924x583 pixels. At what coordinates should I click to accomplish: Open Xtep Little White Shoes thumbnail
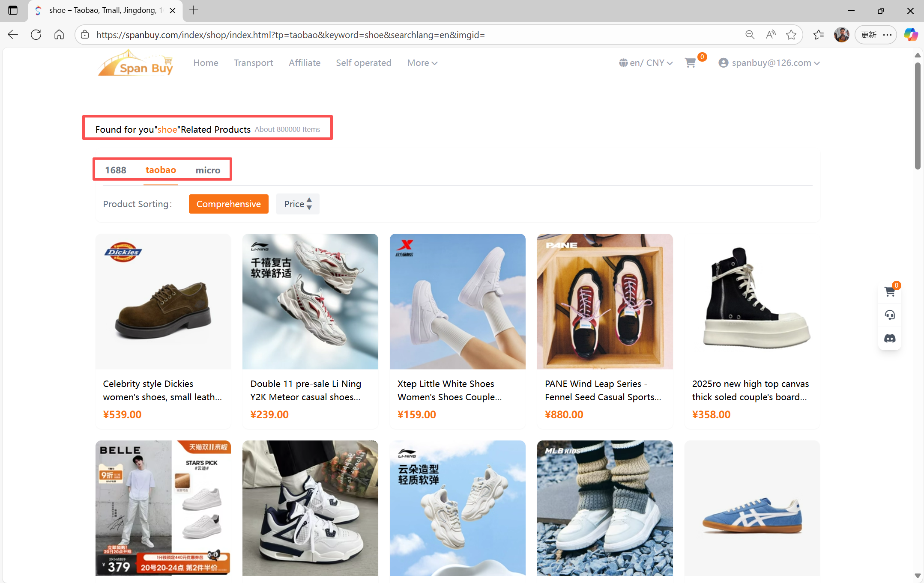(x=457, y=301)
